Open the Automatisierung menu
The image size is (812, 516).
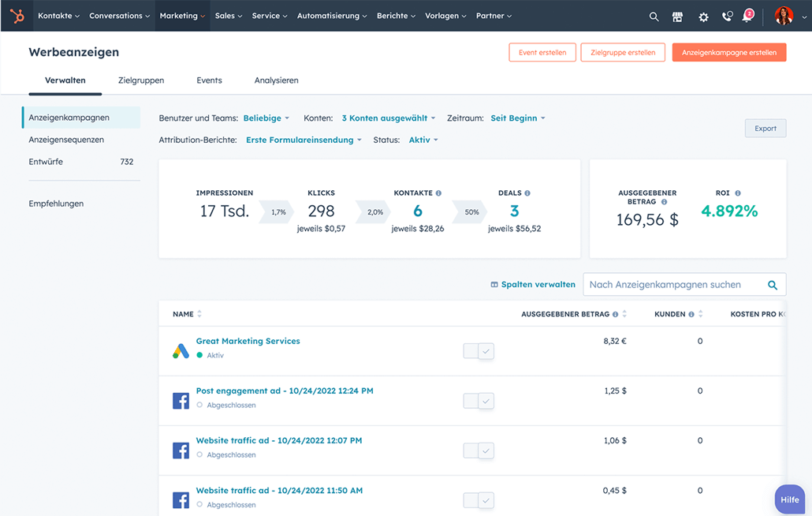pyautogui.click(x=331, y=15)
